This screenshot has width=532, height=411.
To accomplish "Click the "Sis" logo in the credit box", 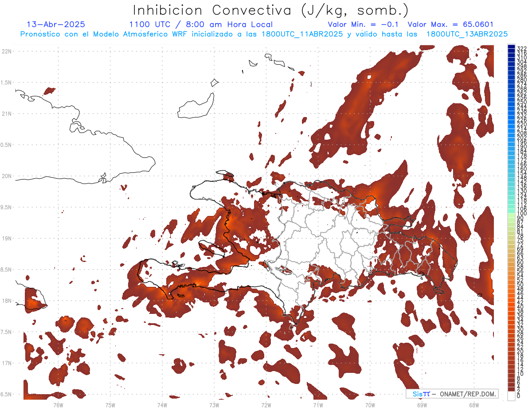I will click(417, 394).
